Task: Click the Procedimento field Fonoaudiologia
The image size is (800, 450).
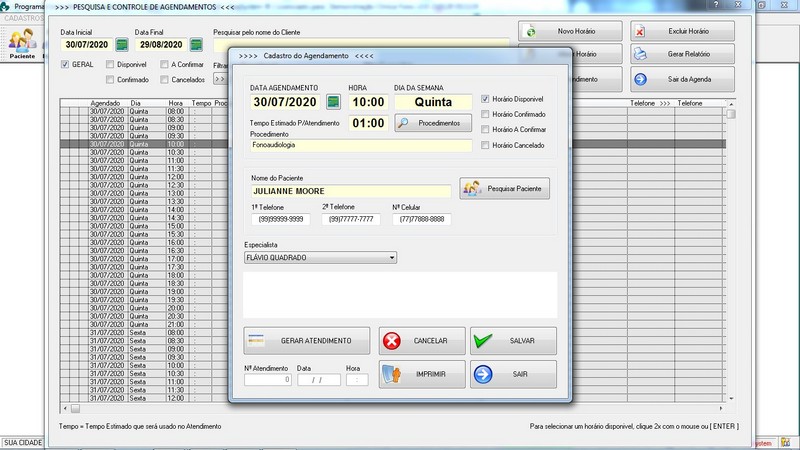Action: (x=361, y=145)
